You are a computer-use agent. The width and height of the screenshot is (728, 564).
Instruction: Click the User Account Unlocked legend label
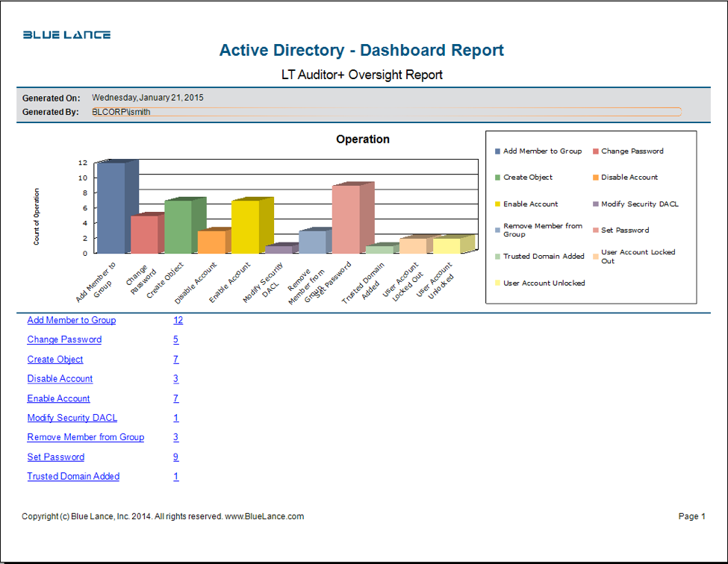click(x=544, y=283)
